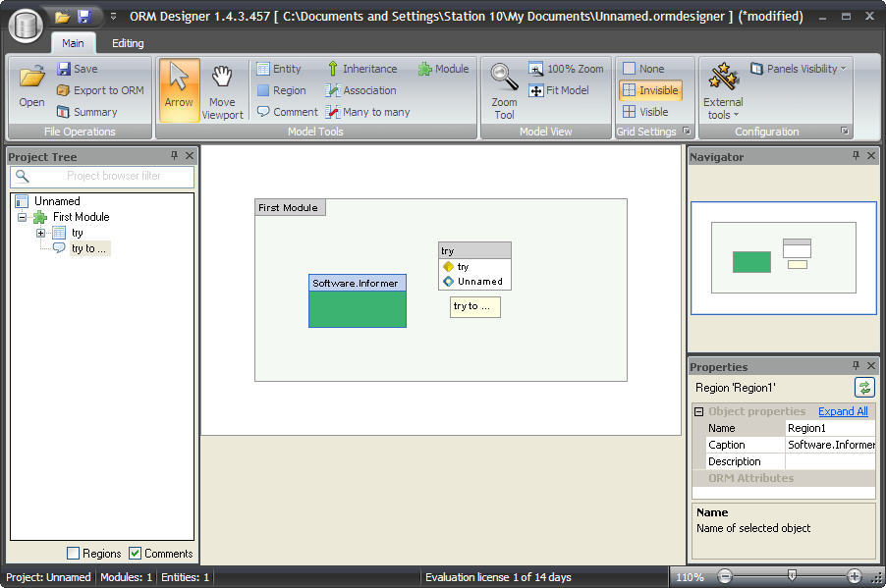The width and height of the screenshot is (886, 588).
Task: Select the try entity header on canvas
Action: (x=474, y=250)
